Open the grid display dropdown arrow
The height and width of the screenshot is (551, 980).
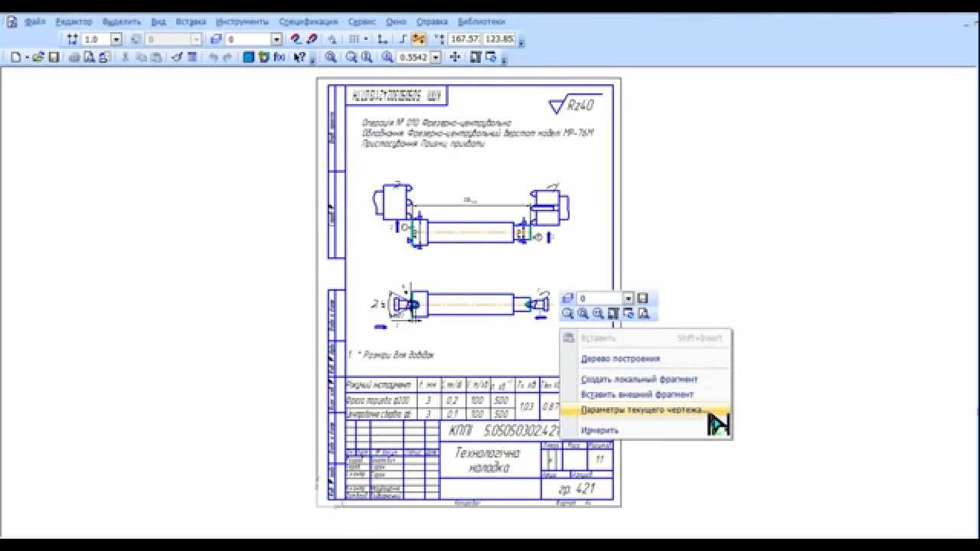tap(366, 39)
